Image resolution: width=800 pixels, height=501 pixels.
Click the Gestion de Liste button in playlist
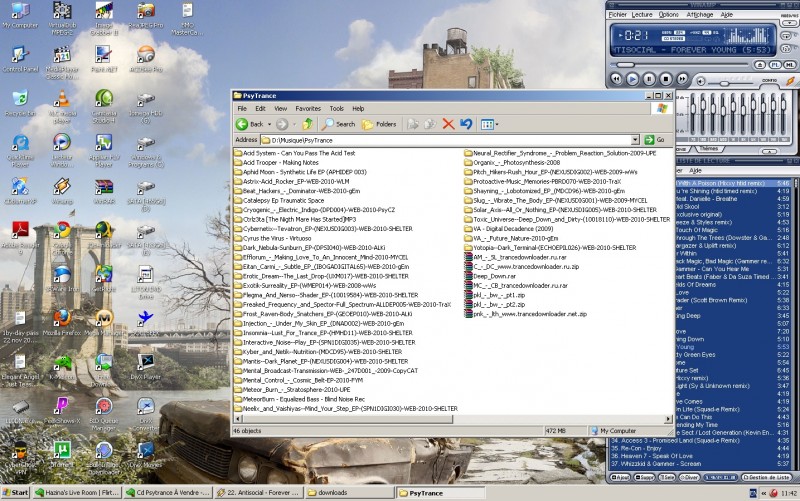pyautogui.click(x=766, y=478)
